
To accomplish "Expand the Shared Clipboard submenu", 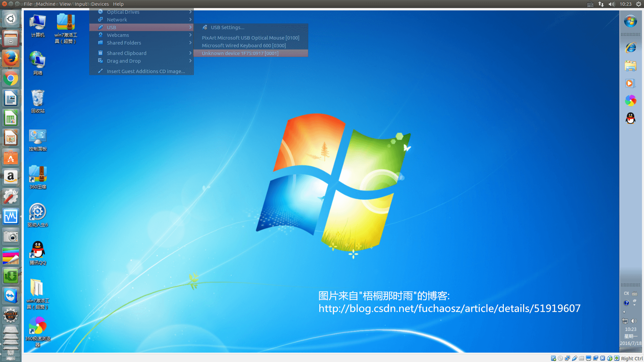I will click(x=142, y=53).
